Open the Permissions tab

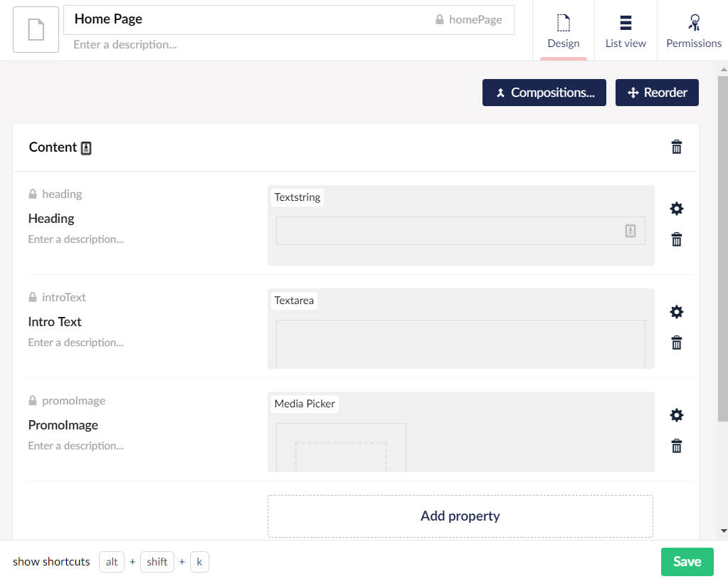[693, 30]
